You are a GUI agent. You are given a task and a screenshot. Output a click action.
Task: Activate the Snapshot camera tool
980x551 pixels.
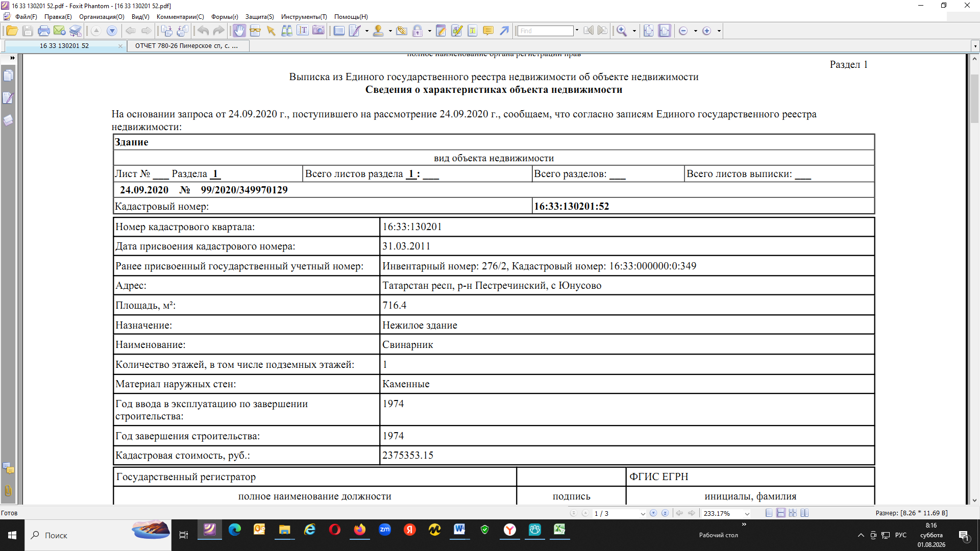click(x=318, y=31)
